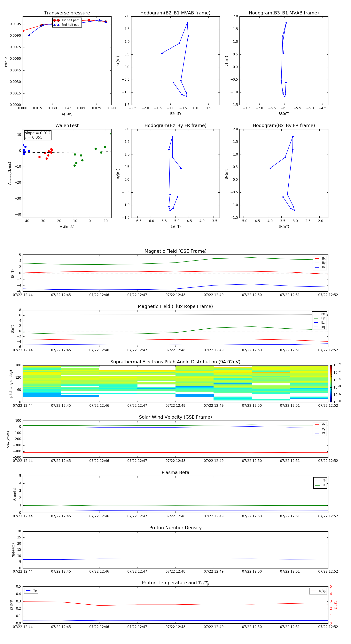Click the "Hodogram(Bx_By FR frame)" title
This screenshot has height=644, width=351.
click(x=284, y=125)
